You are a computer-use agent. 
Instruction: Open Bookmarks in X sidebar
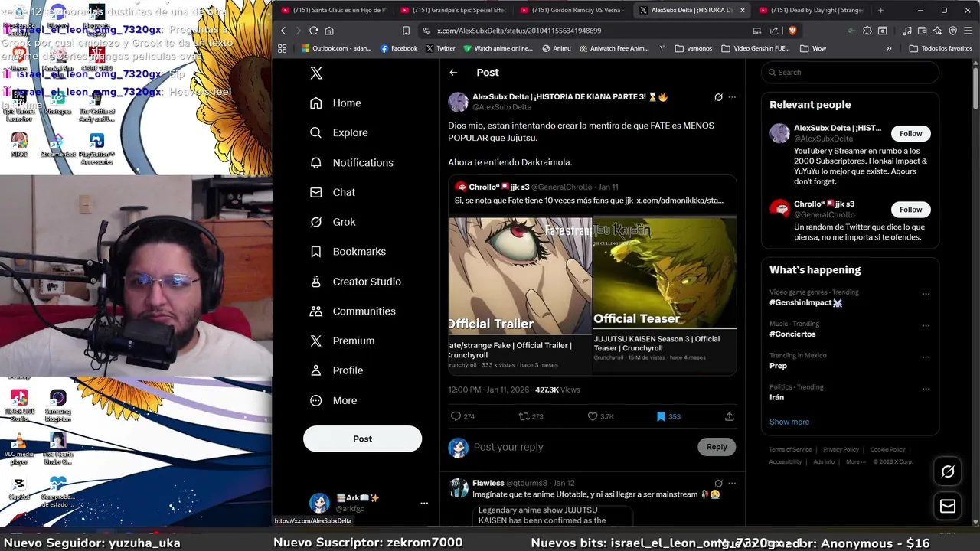(348, 251)
